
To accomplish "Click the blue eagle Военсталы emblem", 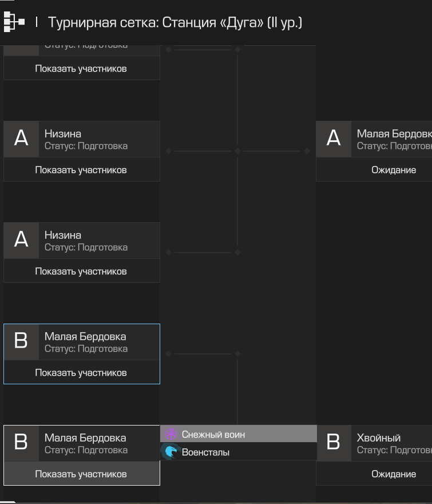I will [171, 452].
